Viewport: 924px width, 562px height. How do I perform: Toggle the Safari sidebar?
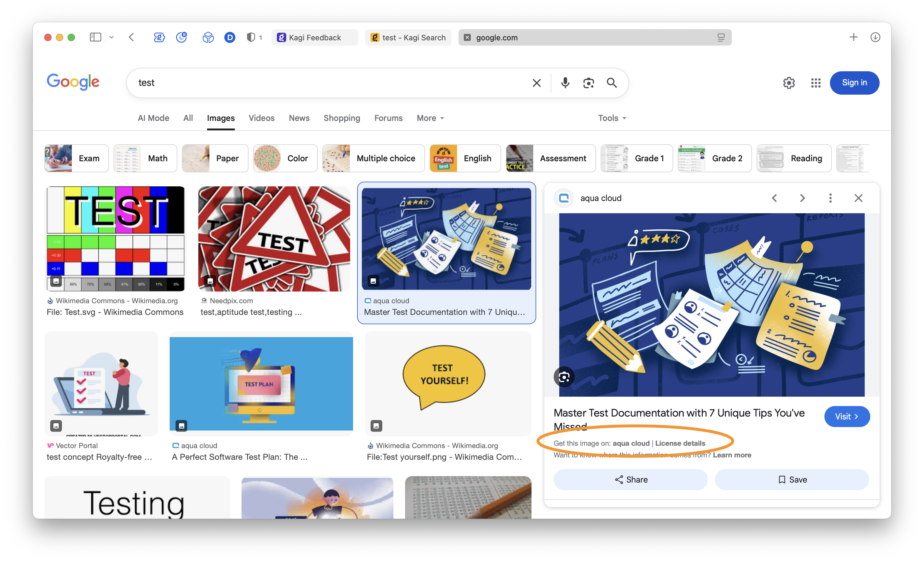[95, 37]
